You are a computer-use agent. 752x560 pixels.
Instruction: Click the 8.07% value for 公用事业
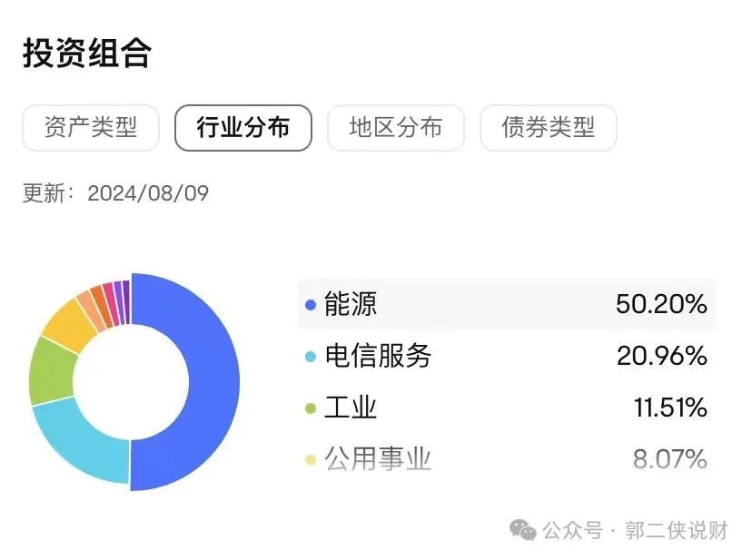click(x=670, y=459)
